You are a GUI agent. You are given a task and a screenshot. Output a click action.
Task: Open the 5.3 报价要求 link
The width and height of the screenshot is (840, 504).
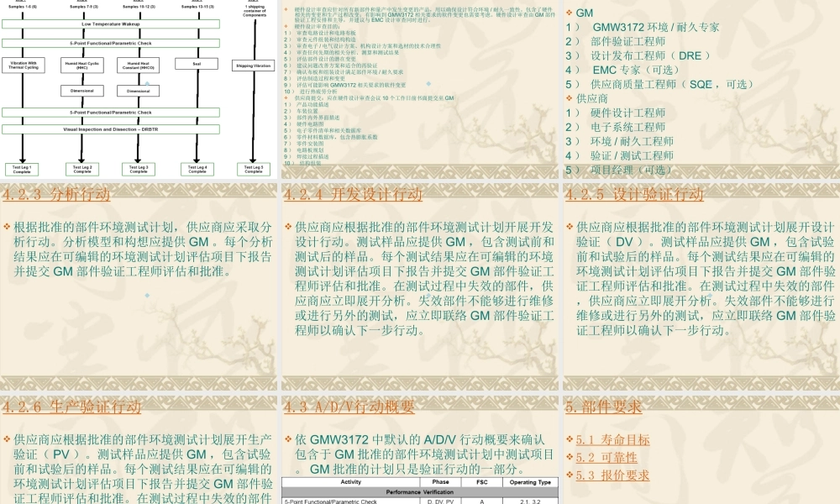click(612, 475)
